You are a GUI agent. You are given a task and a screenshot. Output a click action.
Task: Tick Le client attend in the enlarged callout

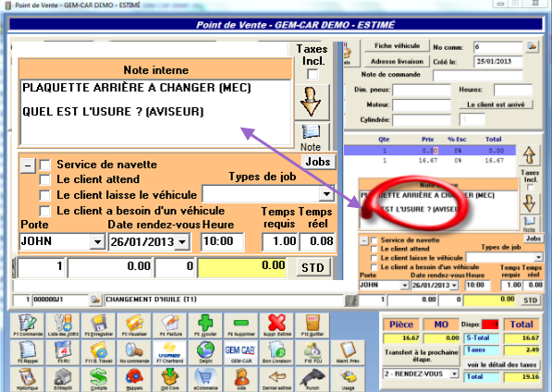(x=44, y=179)
